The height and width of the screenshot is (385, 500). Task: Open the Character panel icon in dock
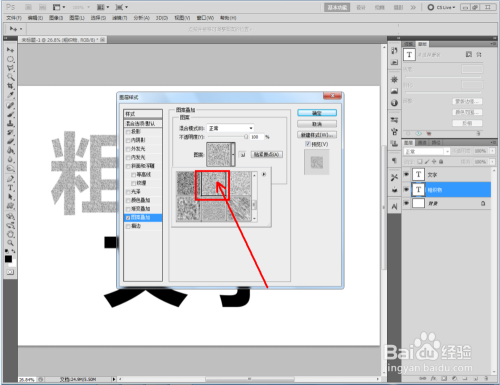click(394, 207)
